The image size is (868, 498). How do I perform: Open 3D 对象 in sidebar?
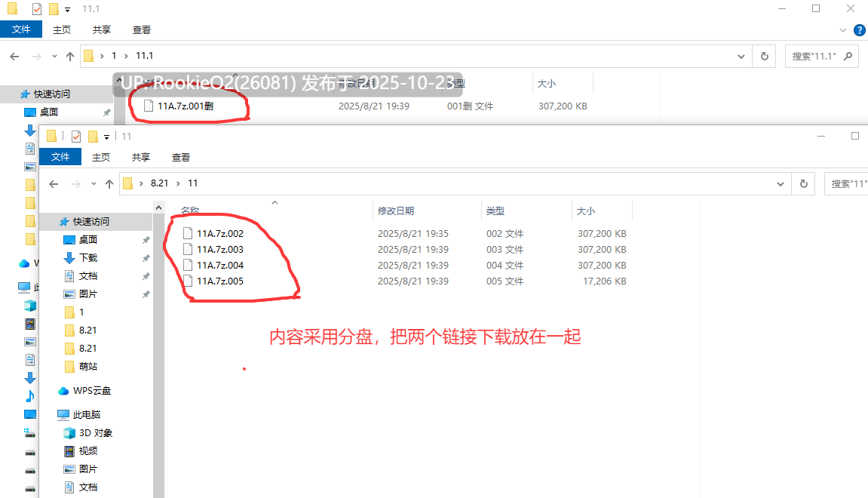coord(95,433)
